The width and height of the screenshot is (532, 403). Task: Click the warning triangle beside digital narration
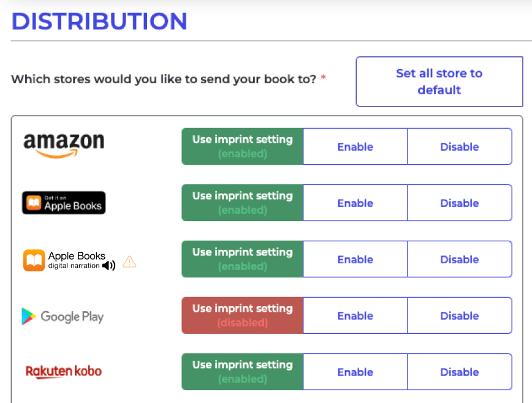(129, 262)
